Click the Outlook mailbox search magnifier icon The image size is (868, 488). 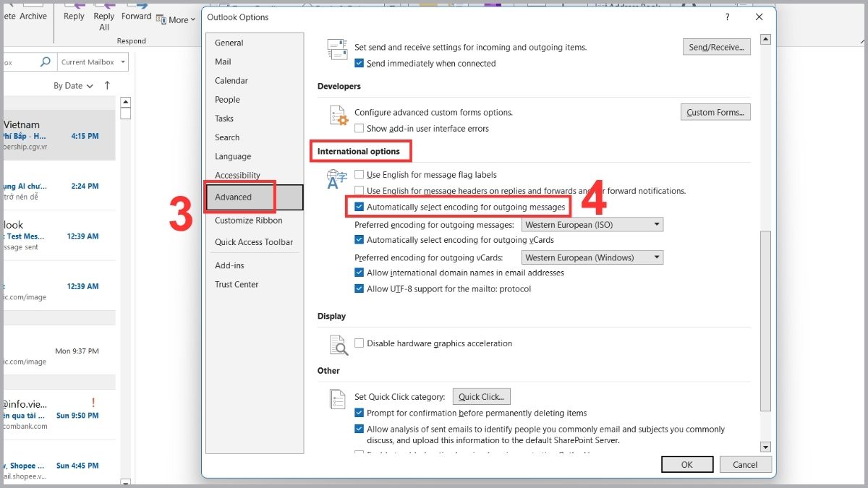[x=46, y=62]
